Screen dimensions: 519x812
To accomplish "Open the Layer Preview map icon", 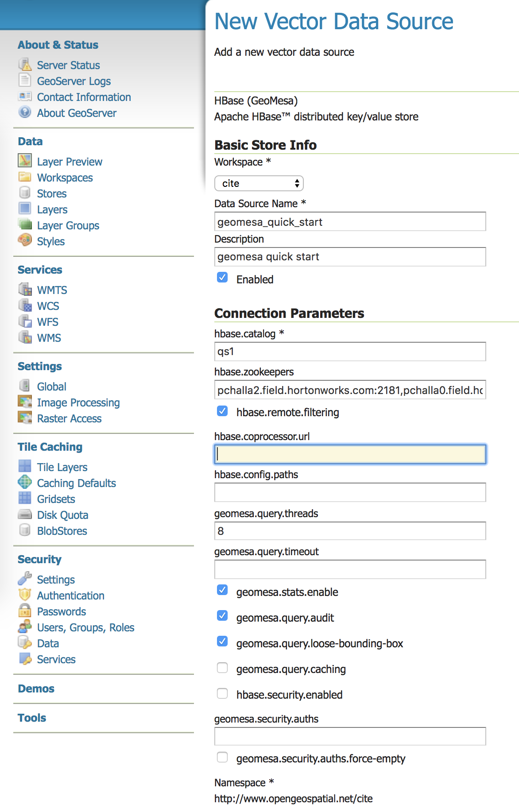I will [25, 161].
